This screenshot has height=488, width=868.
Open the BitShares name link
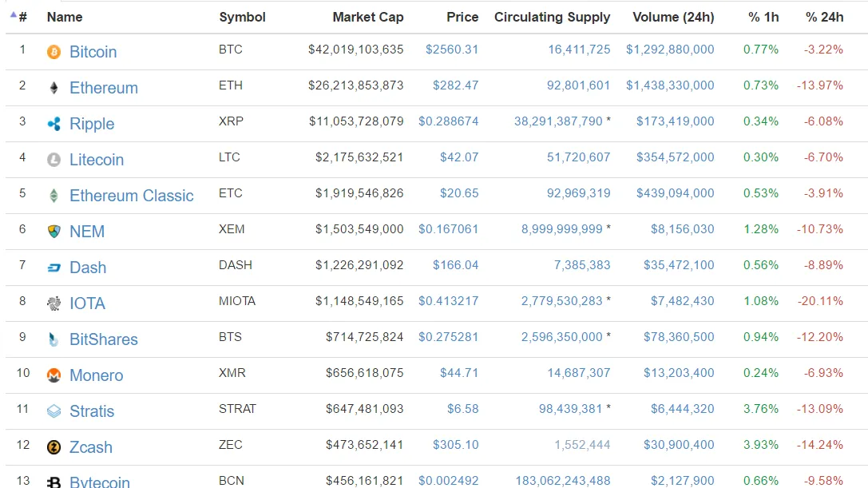(x=104, y=339)
